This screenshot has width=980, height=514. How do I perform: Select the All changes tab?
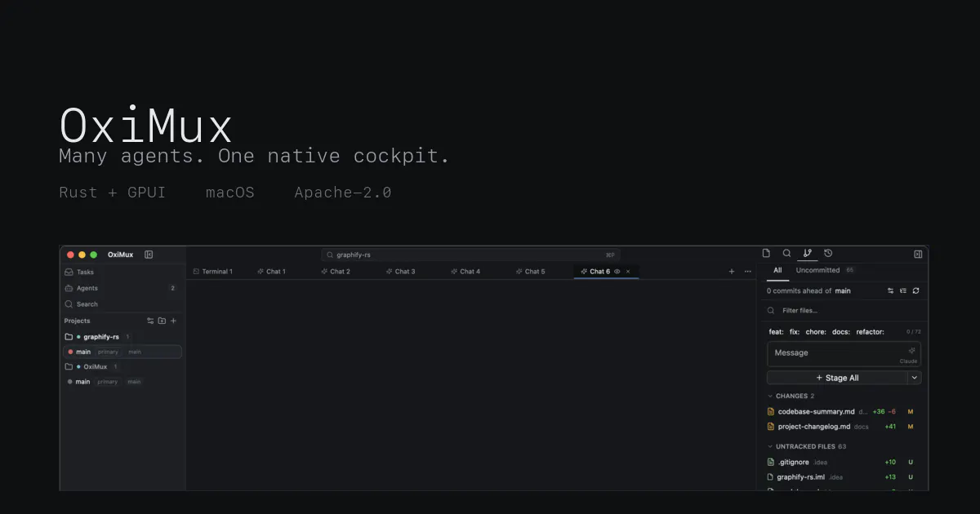(x=777, y=270)
